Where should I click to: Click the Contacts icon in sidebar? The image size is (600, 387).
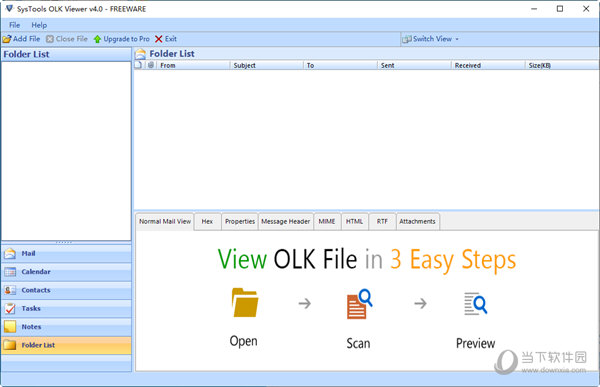click(x=10, y=290)
